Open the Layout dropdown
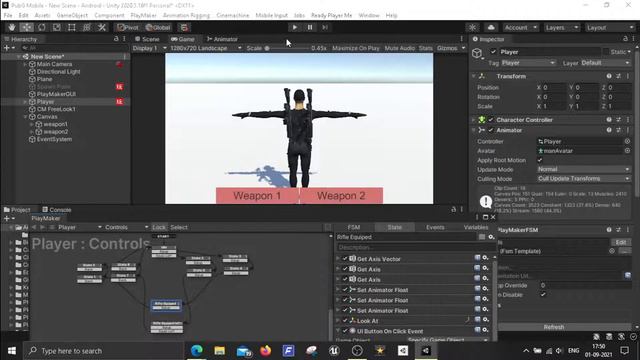The image size is (640, 360). pos(610,27)
